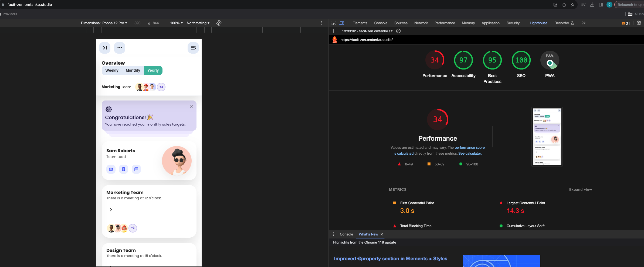Open the media control icon in Chrome toolbar
644x267 pixels.
583,5
